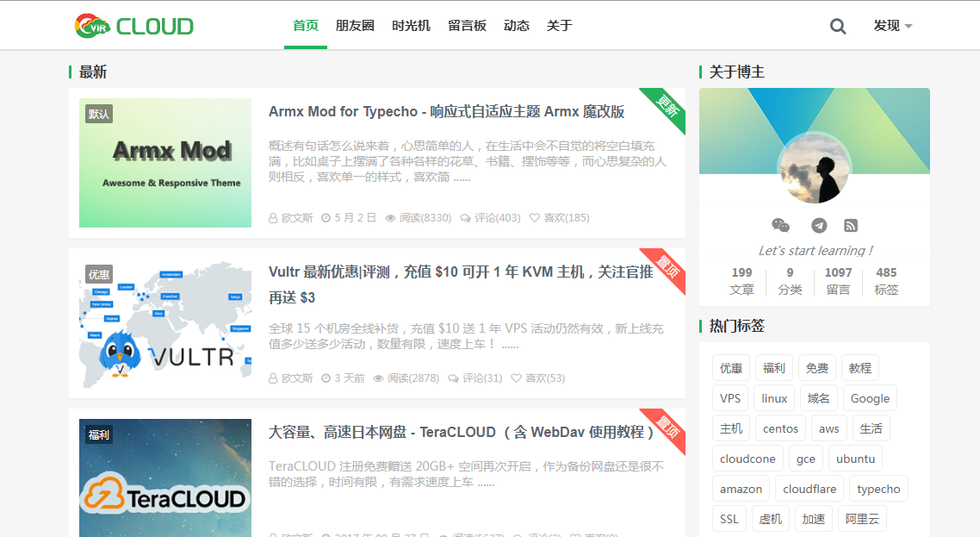This screenshot has height=537, width=980.
Task: Select the SSL tag
Action: (x=729, y=518)
